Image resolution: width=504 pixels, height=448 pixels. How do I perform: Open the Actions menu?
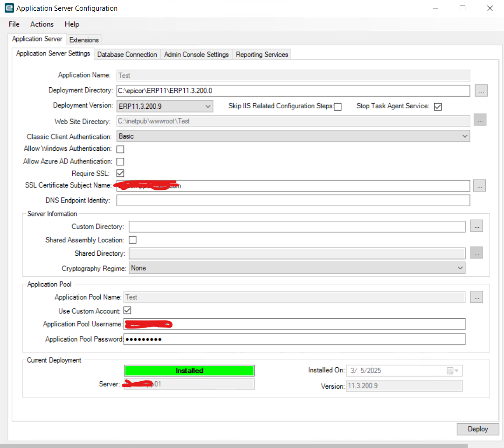41,24
